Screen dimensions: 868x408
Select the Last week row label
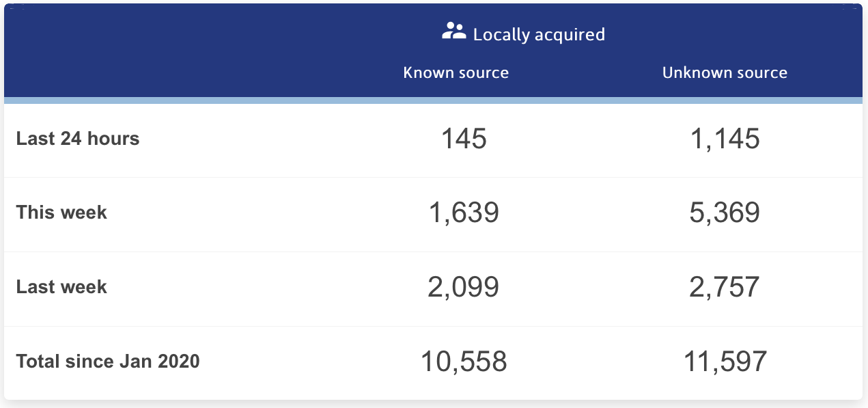click(61, 286)
